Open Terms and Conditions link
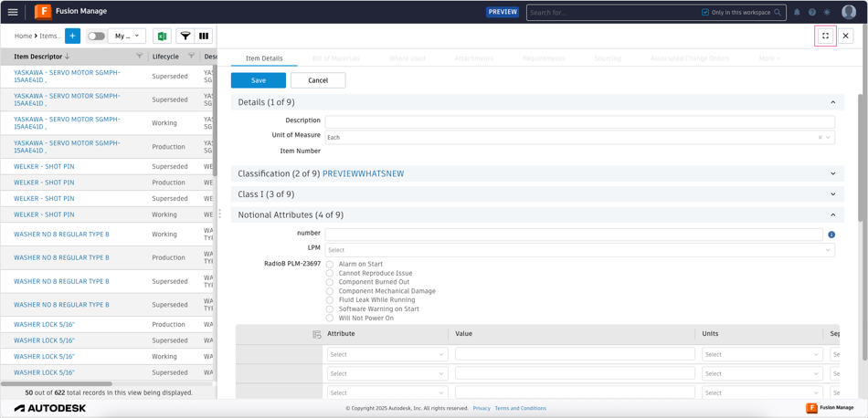Screen dimensions: 868x418 click(x=521, y=408)
